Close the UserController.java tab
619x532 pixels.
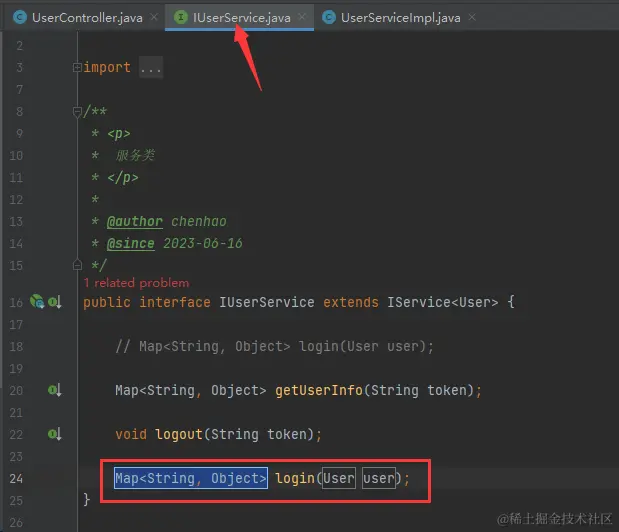point(154,17)
